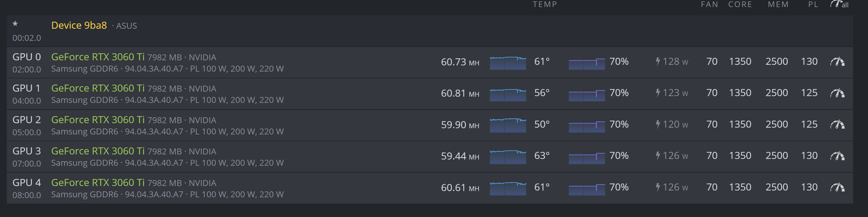868x217 pixels.
Task: Click GPU 3 fan value 70
Action: (712, 156)
